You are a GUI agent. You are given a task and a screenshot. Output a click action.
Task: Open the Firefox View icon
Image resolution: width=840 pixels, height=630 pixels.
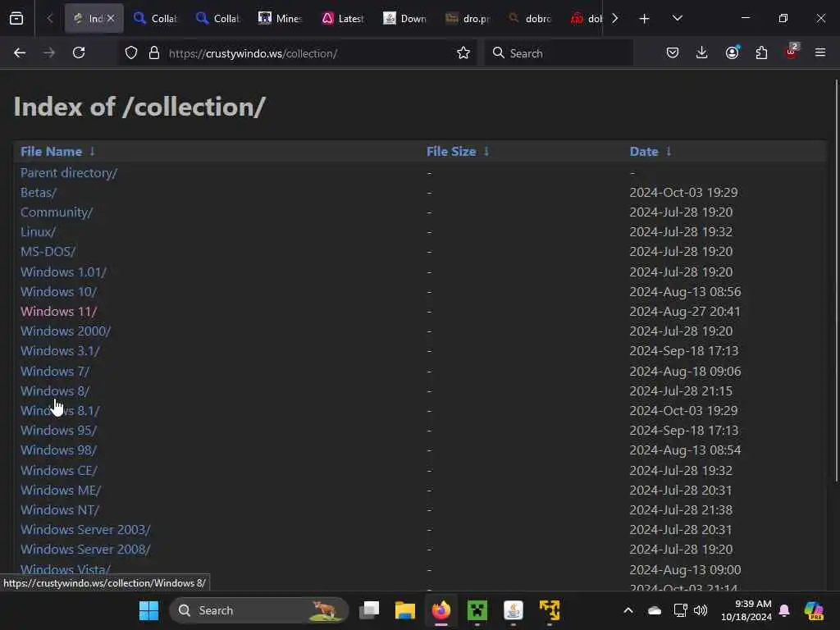[16, 19]
